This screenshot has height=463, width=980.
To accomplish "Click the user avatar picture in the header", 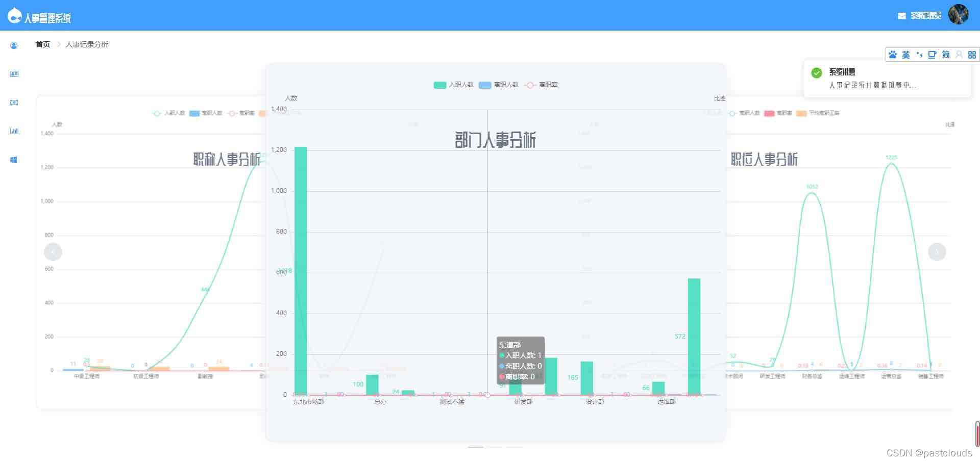I will (x=959, y=14).
